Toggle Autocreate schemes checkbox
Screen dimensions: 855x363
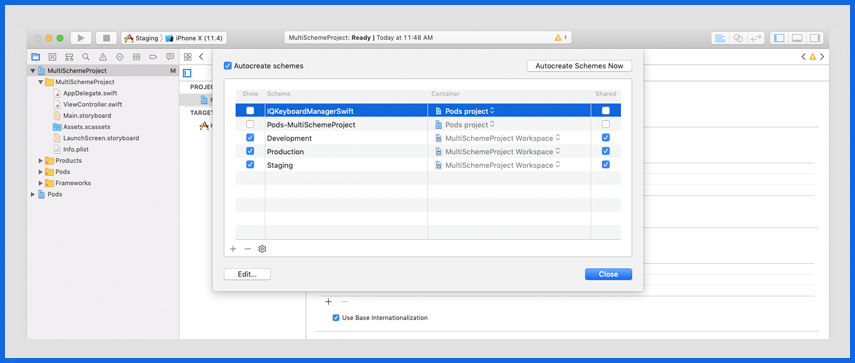[x=228, y=66]
